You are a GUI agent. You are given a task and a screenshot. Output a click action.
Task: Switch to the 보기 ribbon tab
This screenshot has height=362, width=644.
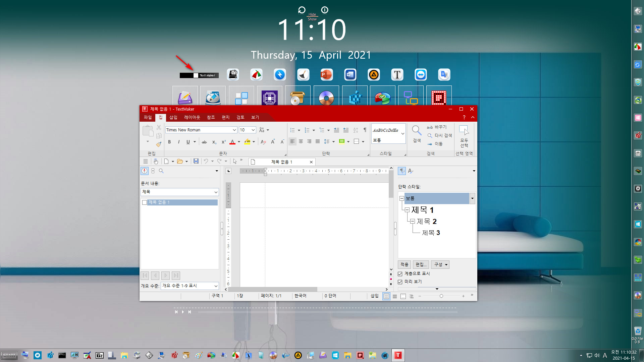click(x=255, y=117)
